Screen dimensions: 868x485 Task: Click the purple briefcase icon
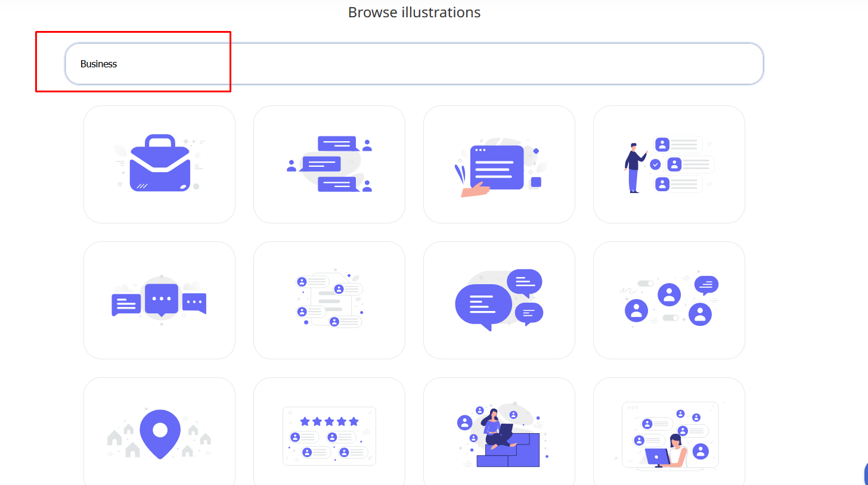159,164
